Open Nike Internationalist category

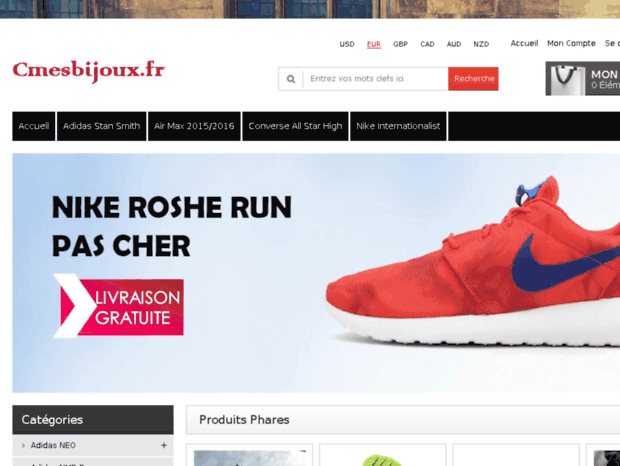(398, 126)
